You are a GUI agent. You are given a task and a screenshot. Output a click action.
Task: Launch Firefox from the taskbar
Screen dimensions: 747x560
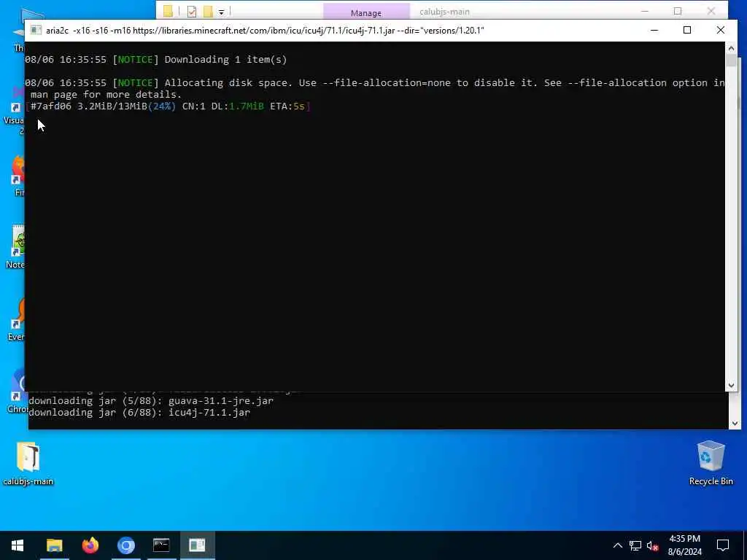[x=90, y=545]
